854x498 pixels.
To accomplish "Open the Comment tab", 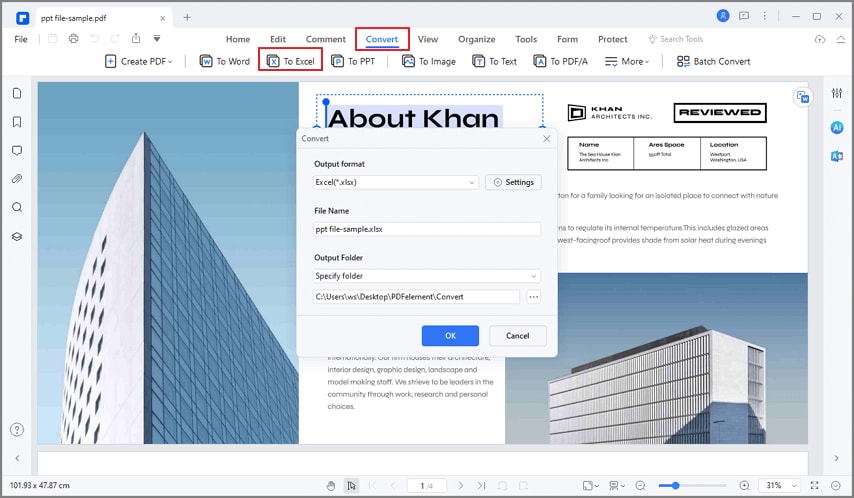I will (326, 39).
